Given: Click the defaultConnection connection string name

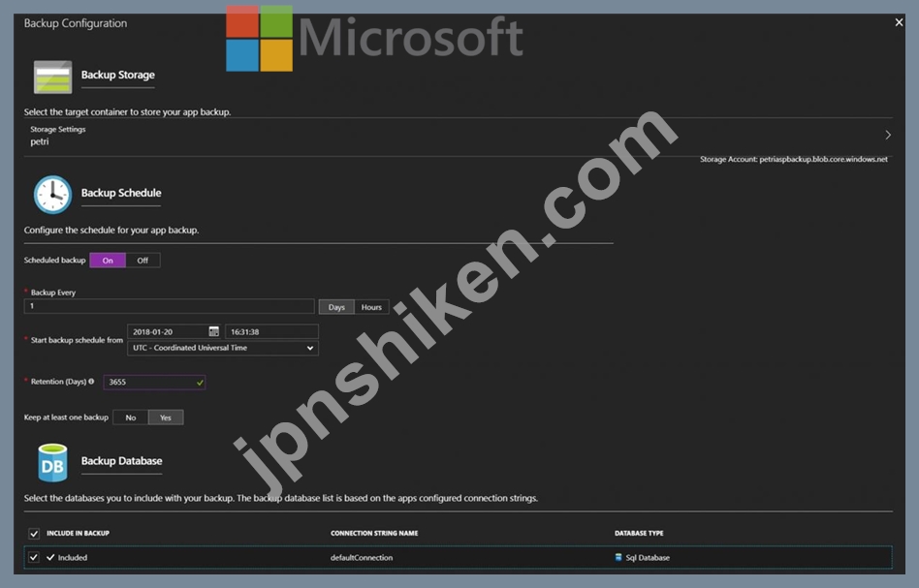Looking at the screenshot, I should tap(362, 558).
